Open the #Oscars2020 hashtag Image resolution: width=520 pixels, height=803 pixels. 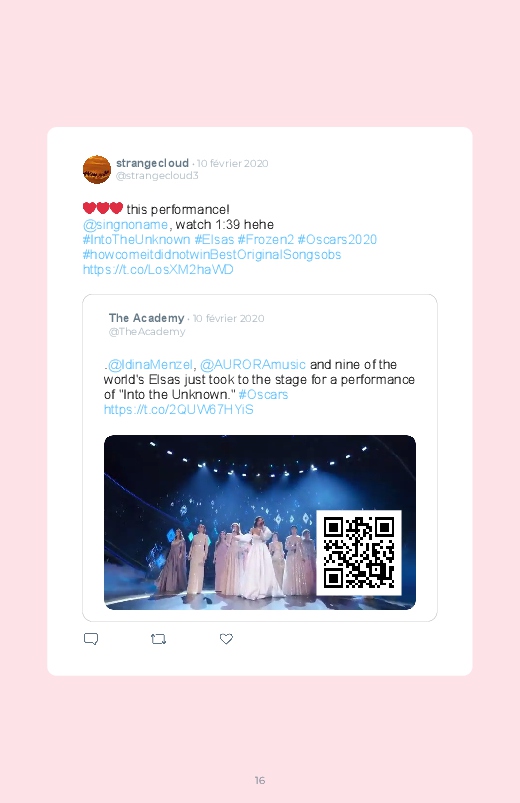click(x=337, y=239)
